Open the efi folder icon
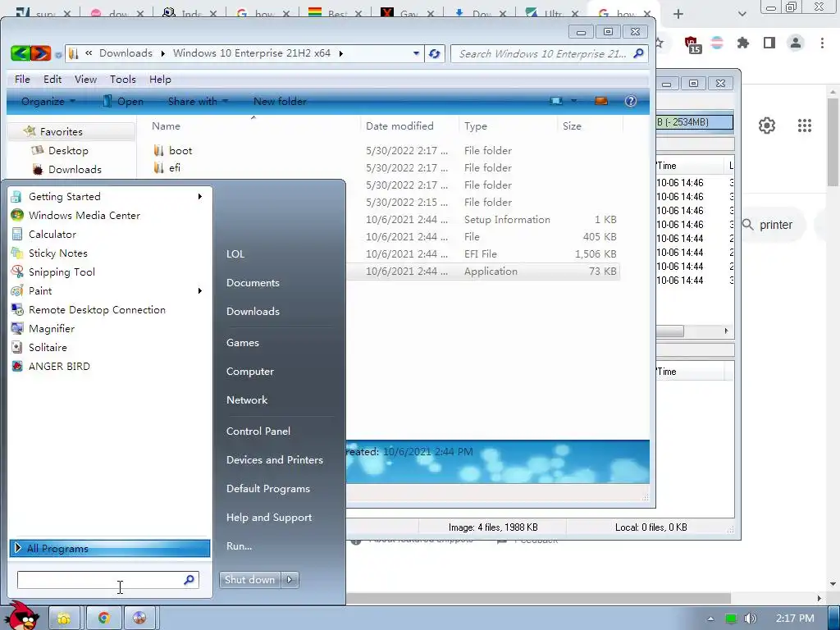This screenshot has width=840, height=630. click(158, 167)
